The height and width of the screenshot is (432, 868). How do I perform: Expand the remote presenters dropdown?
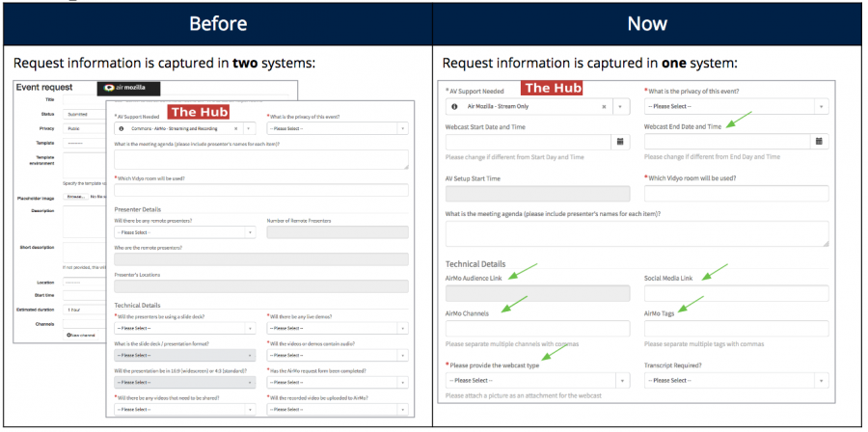[x=184, y=232]
